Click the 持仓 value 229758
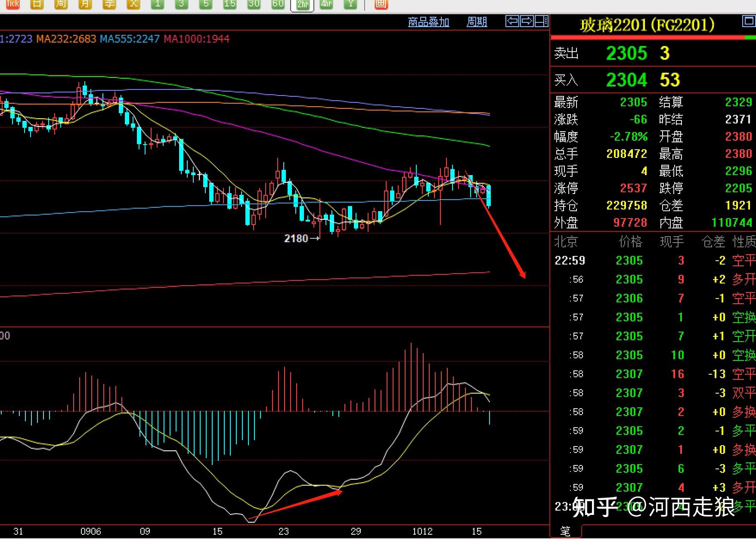This screenshot has width=756, height=539. pos(626,206)
